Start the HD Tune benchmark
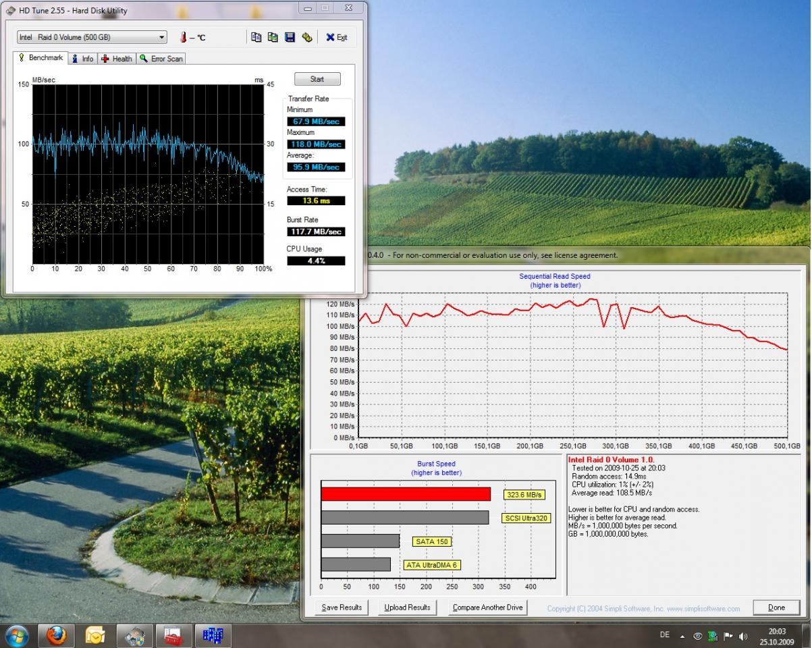The width and height of the screenshot is (812, 648). [317, 79]
